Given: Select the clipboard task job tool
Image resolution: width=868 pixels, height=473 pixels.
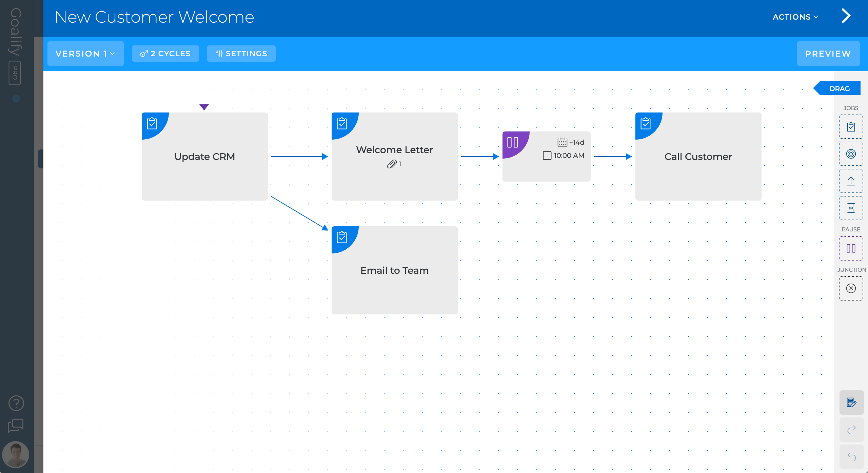Looking at the screenshot, I should pos(851,127).
